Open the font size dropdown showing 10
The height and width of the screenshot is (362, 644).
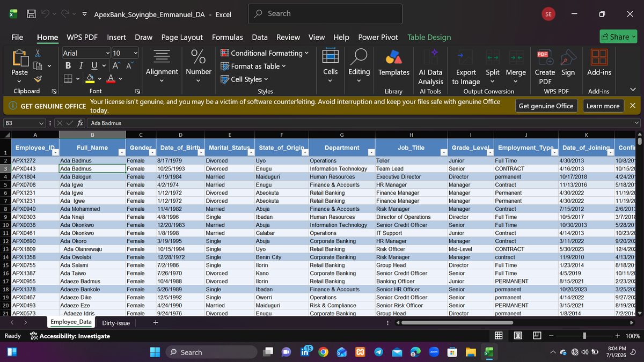(136, 53)
